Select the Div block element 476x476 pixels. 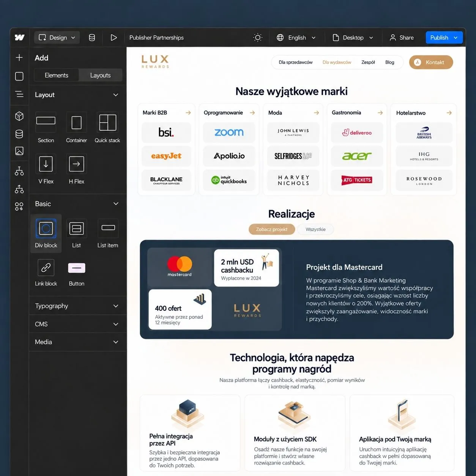pos(46,233)
